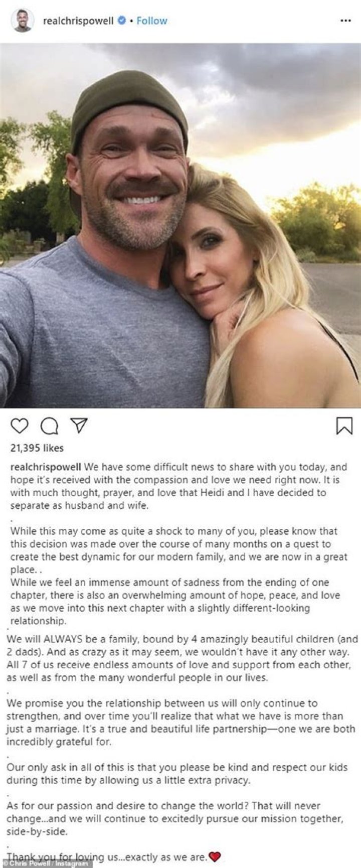
Task: Tap the couple's selfie photo
Action: [180, 226]
